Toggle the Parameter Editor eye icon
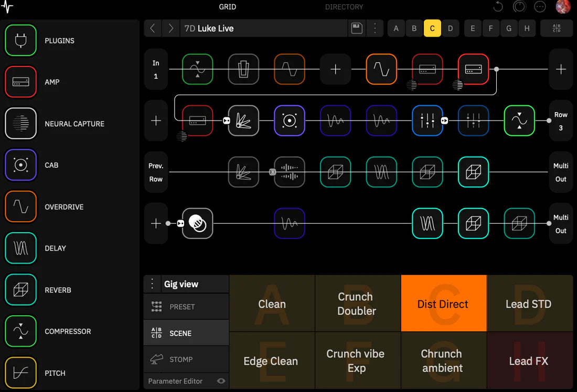The width and height of the screenshot is (577, 392). coord(221,381)
